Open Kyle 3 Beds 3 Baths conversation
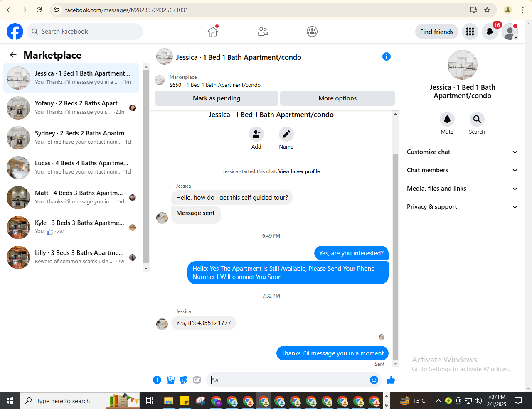The image size is (532, 409). [x=71, y=228]
